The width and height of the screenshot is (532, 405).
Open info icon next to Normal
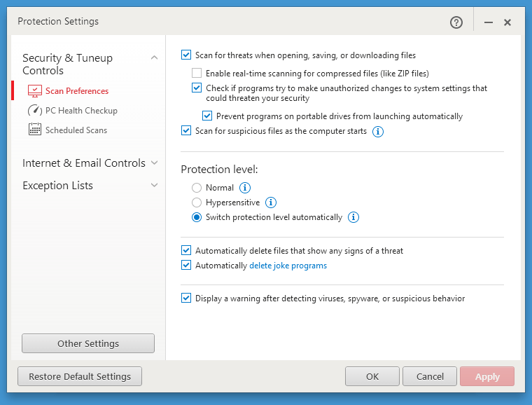(245, 188)
